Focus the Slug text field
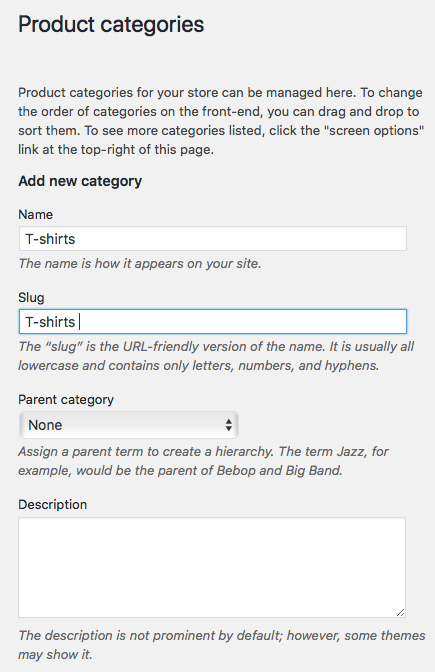This screenshot has width=435, height=672. click(x=213, y=321)
